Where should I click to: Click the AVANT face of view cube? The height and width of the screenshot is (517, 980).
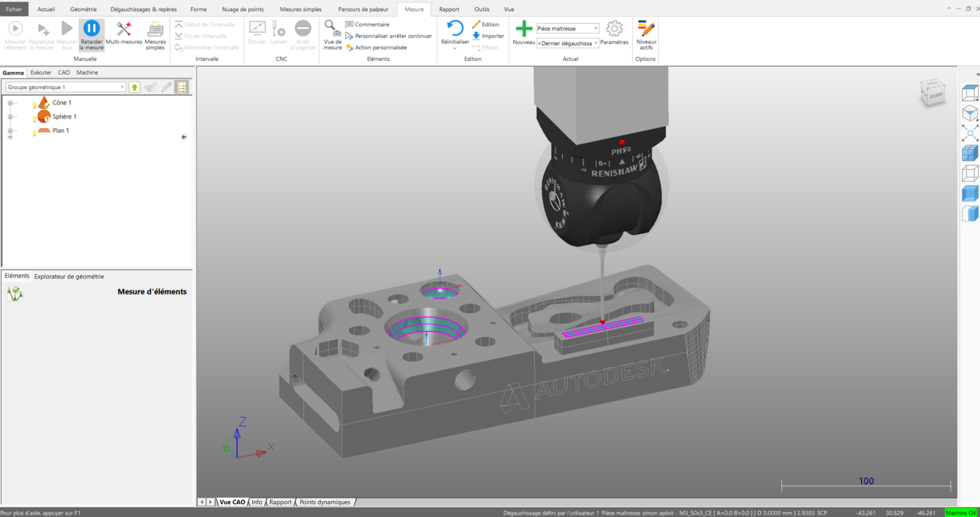pos(935,96)
